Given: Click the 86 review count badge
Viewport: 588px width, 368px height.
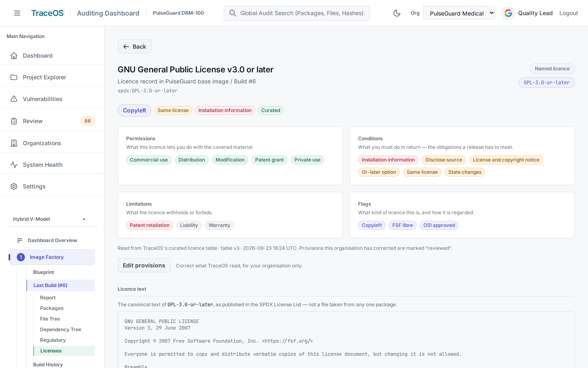Looking at the screenshot, I should click(x=88, y=121).
